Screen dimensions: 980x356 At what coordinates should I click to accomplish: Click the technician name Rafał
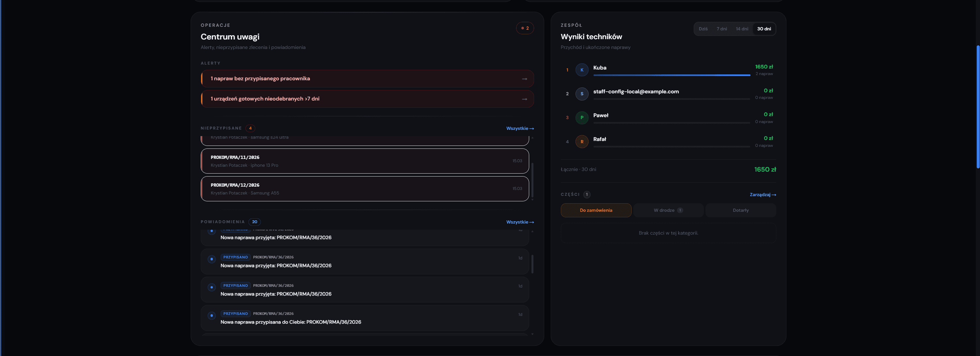(x=600, y=139)
